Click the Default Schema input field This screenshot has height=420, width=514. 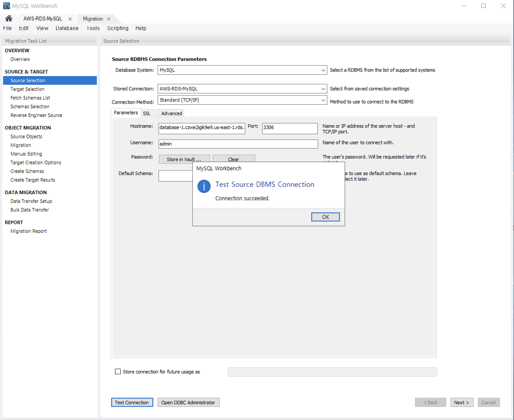tap(175, 176)
